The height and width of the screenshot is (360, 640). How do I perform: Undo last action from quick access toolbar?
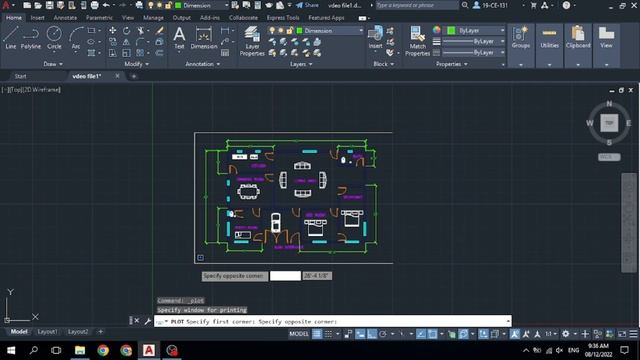click(106, 5)
